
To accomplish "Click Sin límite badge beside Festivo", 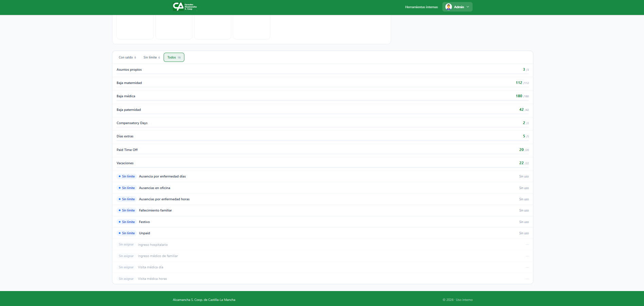I will pyautogui.click(x=127, y=222).
